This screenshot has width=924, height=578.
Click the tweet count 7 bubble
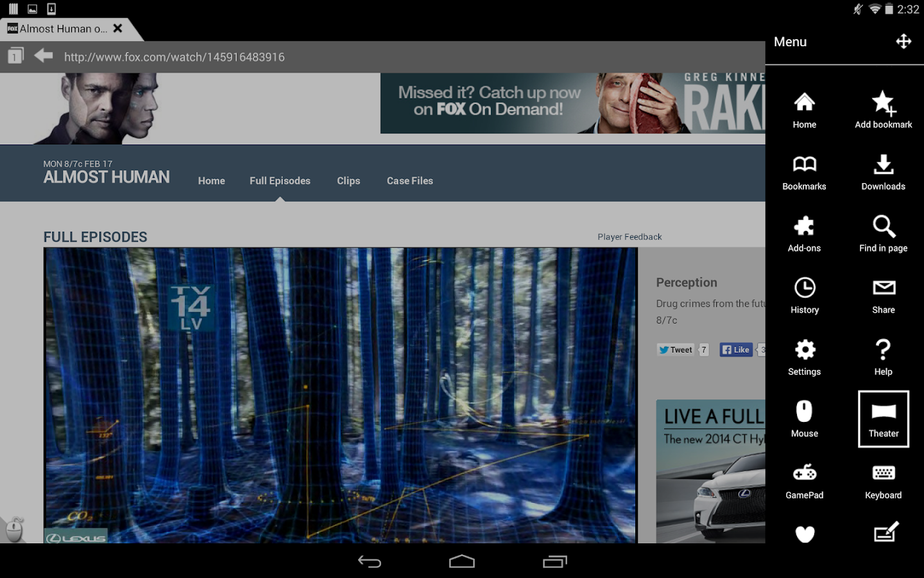704,350
